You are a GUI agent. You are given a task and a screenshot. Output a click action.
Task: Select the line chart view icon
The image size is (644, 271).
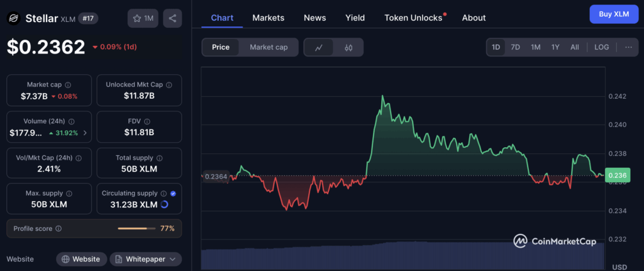318,47
